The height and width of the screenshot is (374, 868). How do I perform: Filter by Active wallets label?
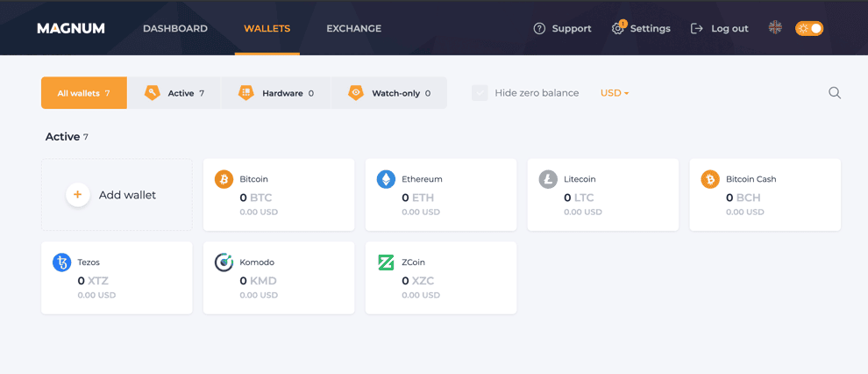[x=181, y=93]
